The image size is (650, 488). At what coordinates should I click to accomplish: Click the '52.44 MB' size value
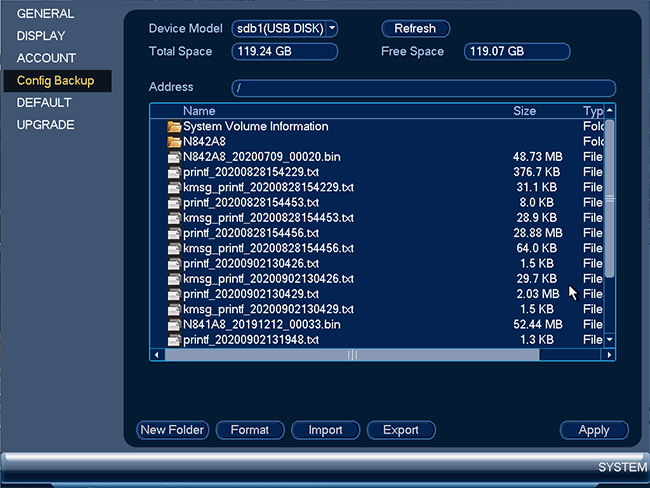point(538,325)
